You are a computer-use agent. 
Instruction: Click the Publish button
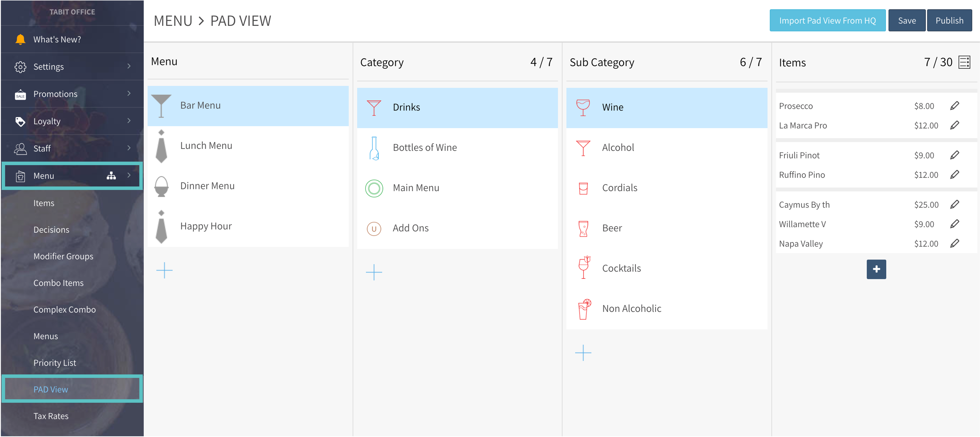[949, 21]
